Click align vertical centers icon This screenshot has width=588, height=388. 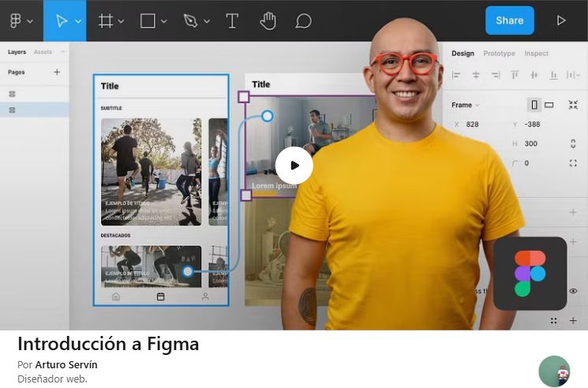click(534, 75)
